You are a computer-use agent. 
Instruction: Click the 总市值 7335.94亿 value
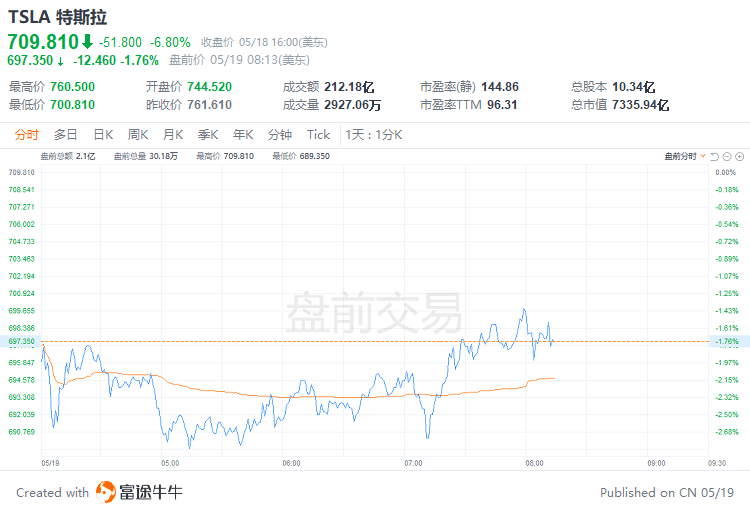click(x=640, y=105)
